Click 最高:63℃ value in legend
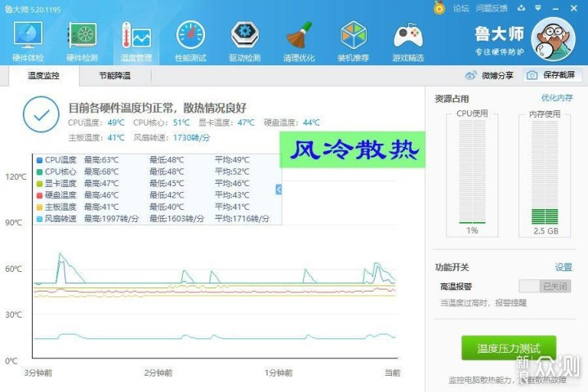Image resolution: width=588 pixels, height=392 pixels. point(101,160)
